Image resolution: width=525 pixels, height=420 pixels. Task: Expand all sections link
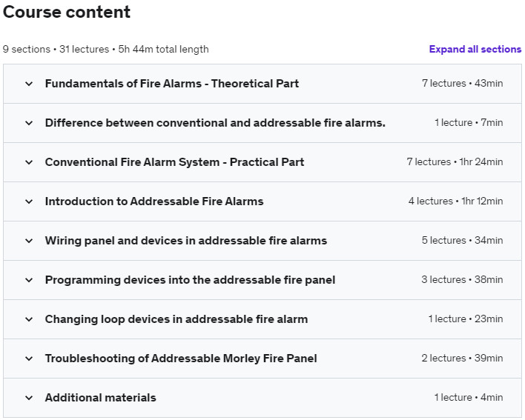(x=475, y=49)
